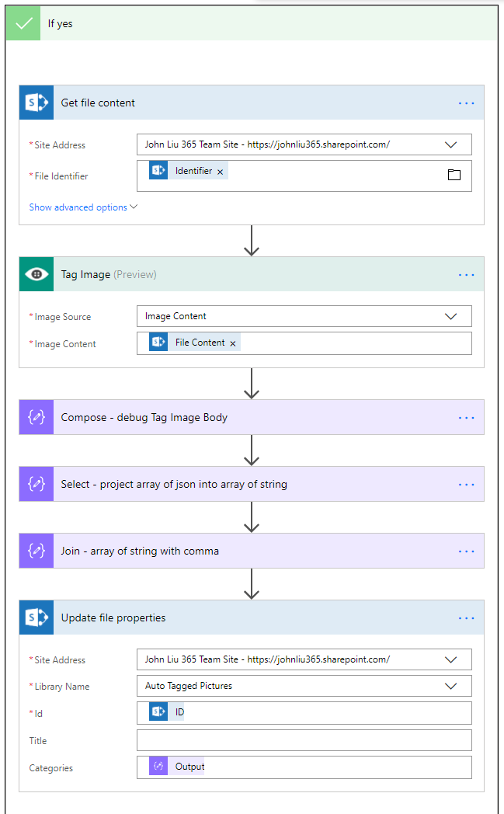Viewport: 504px width, 814px height.
Task: Remove the Identifier token from File Identifier
Action: [x=221, y=172]
